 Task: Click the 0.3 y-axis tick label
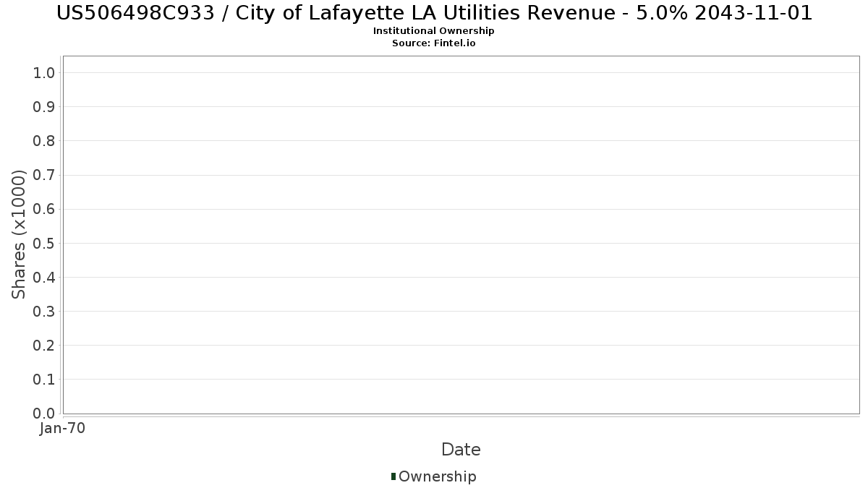(x=44, y=312)
